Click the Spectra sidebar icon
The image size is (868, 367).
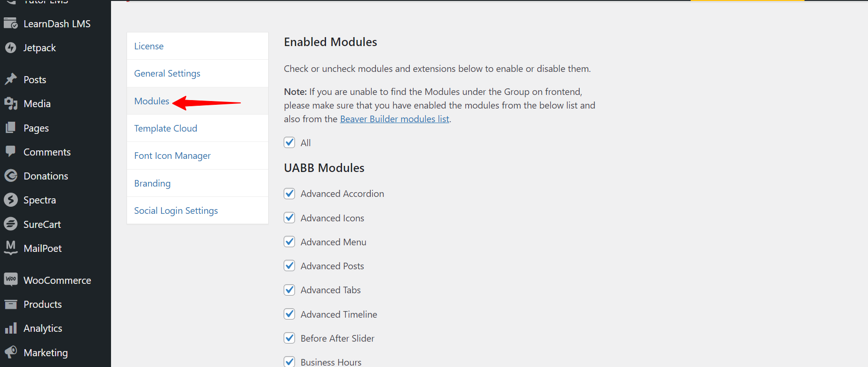(10, 200)
